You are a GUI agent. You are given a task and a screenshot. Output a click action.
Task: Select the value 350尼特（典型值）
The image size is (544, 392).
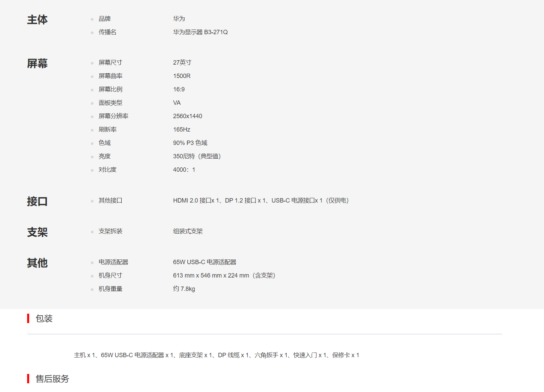(x=198, y=156)
